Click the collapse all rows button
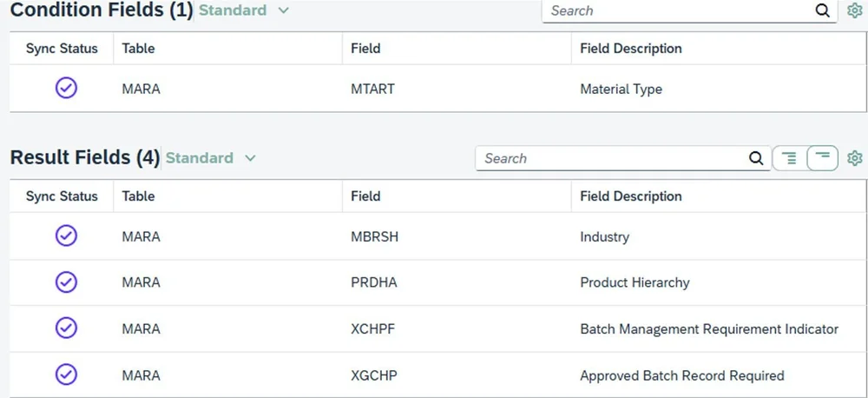The width and height of the screenshot is (868, 398). click(x=822, y=158)
